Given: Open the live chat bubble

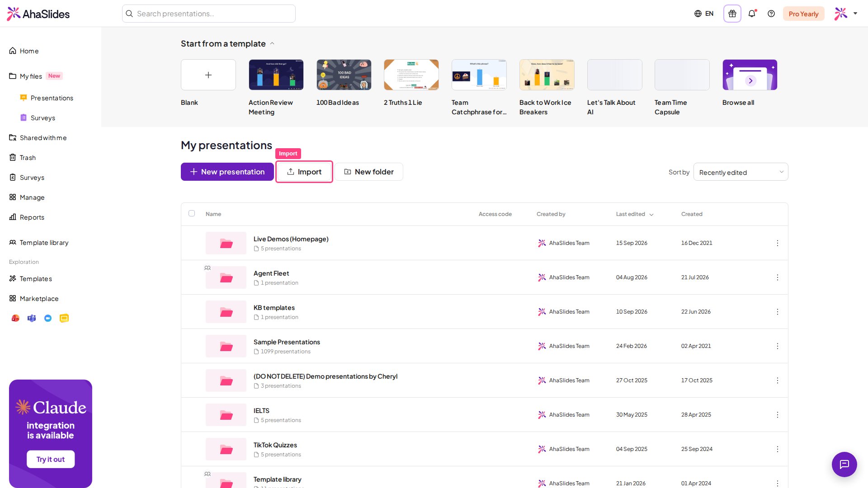Looking at the screenshot, I should 844,465.
